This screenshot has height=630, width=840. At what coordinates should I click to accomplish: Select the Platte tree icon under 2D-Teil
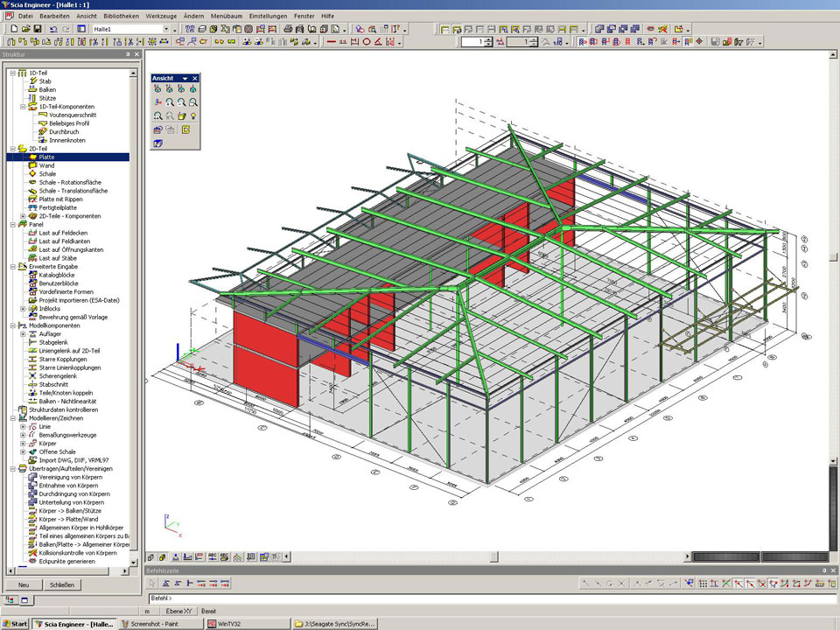31,157
